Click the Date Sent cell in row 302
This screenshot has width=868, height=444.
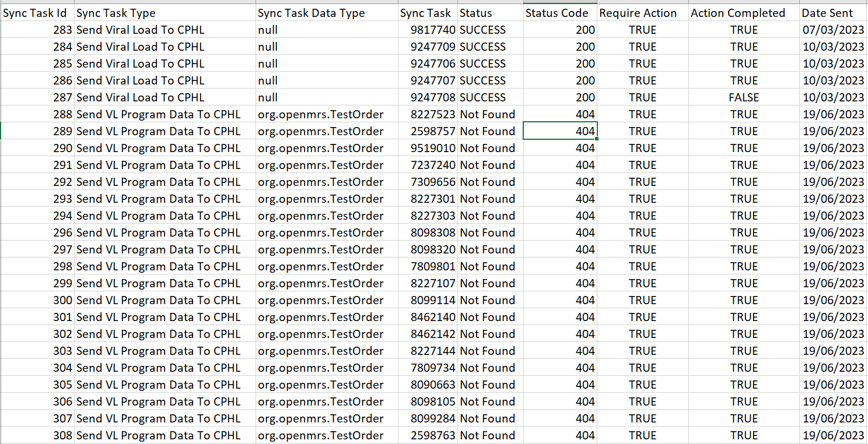coord(834,334)
